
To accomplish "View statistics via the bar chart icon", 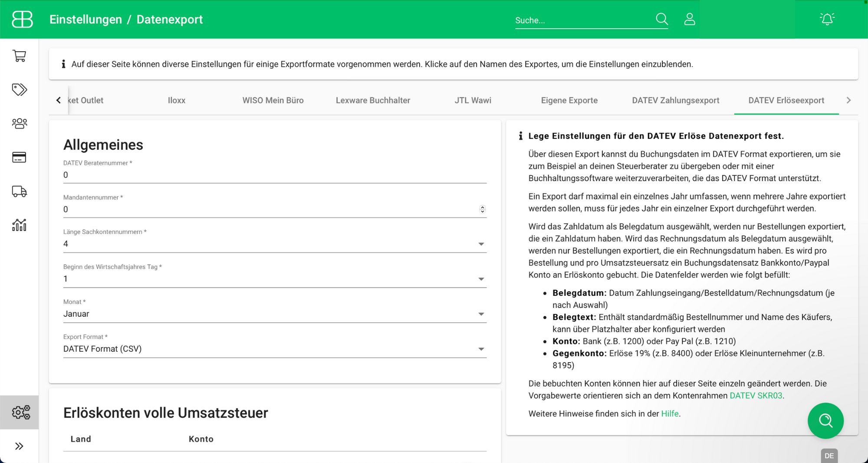I will (19, 225).
